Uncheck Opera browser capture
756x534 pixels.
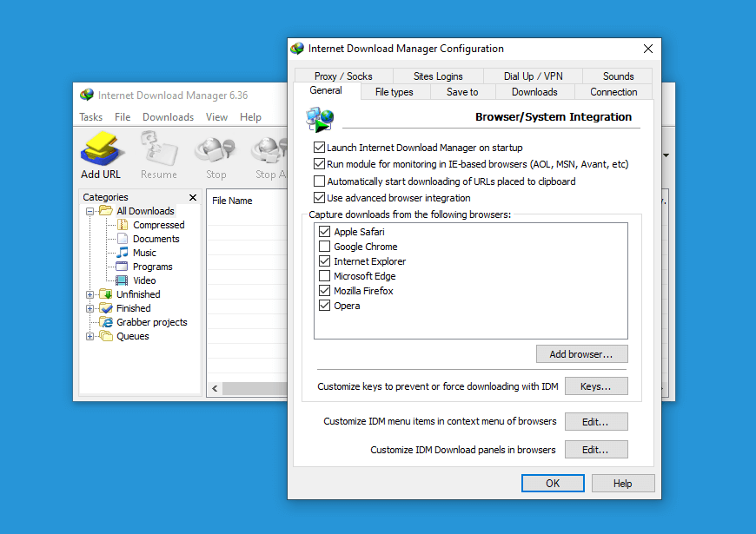tap(324, 306)
